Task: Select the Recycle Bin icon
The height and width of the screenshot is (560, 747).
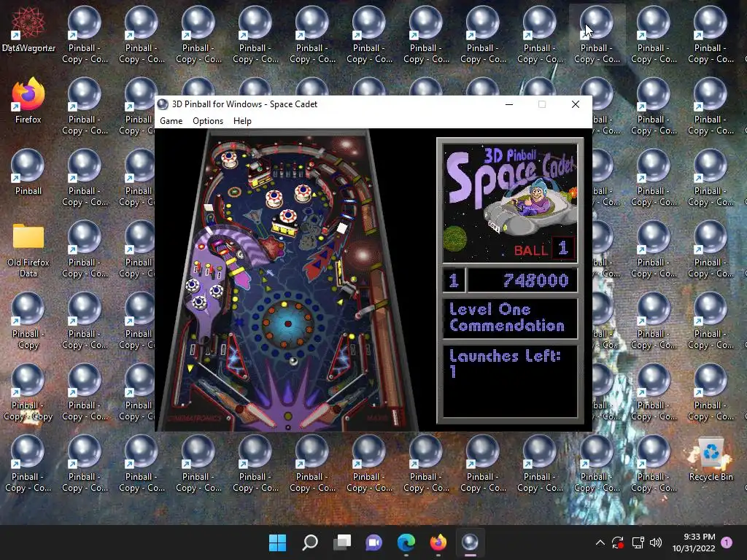Action: tap(711, 459)
